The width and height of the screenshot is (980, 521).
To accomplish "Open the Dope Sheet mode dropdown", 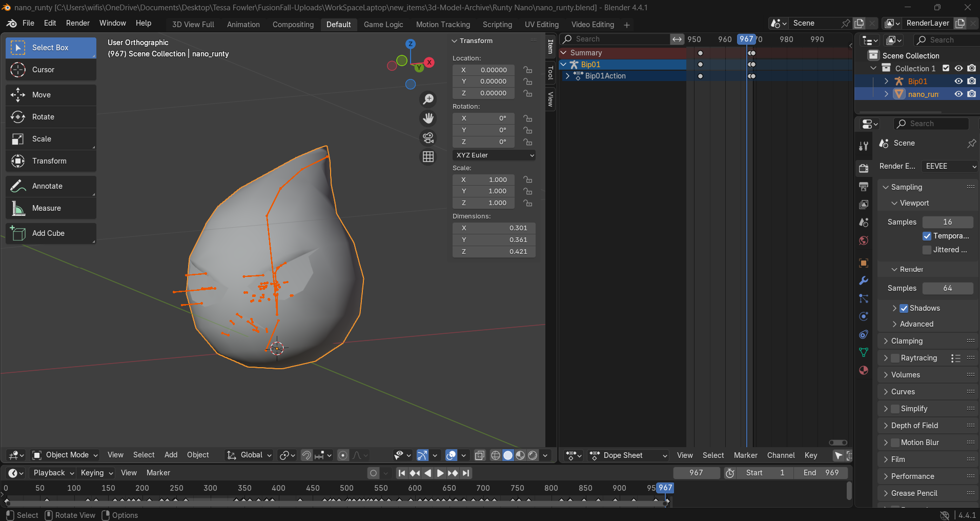I will 629,455.
